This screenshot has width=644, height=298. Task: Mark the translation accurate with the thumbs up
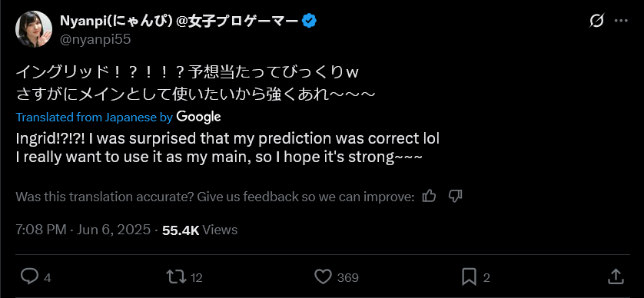tap(429, 196)
